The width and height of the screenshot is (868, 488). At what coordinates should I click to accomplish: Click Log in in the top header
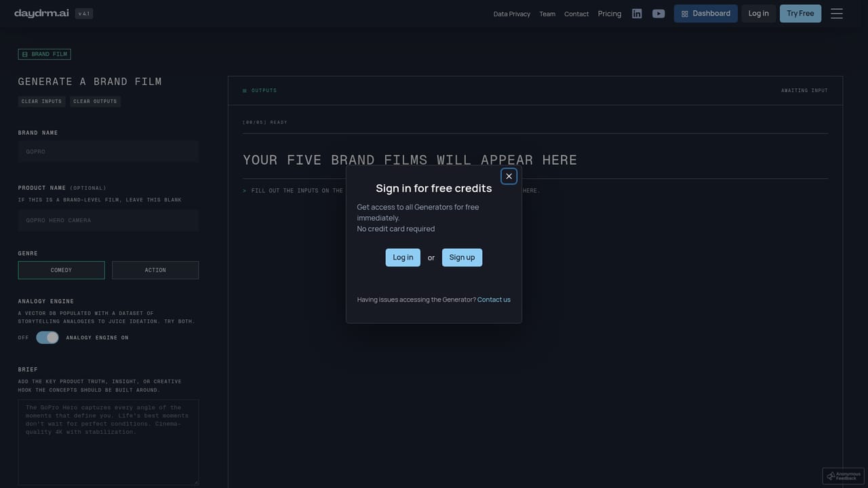[759, 14]
